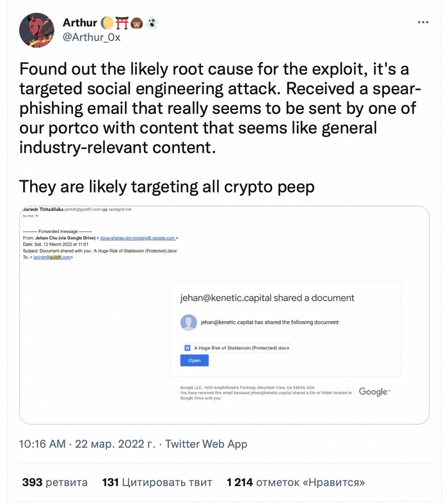Click the tweet timestamp 10:16 AM
The width and height of the screenshot is (448, 504).
(x=42, y=444)
